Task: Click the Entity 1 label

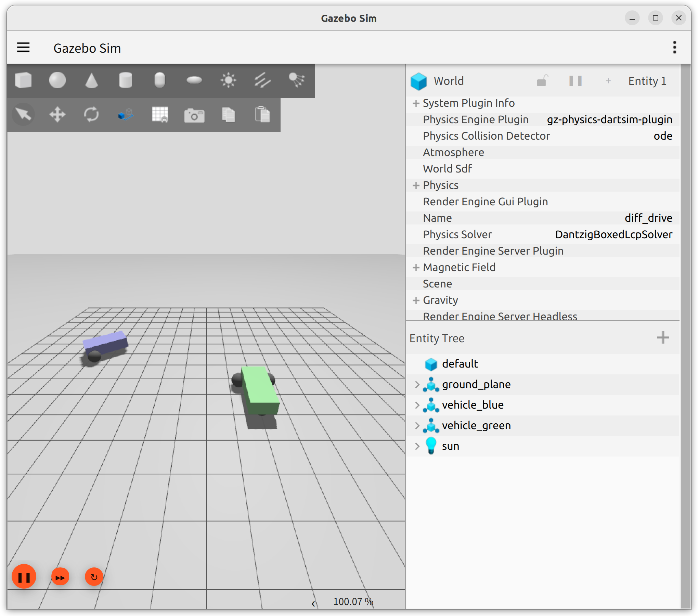Action: 647,81
